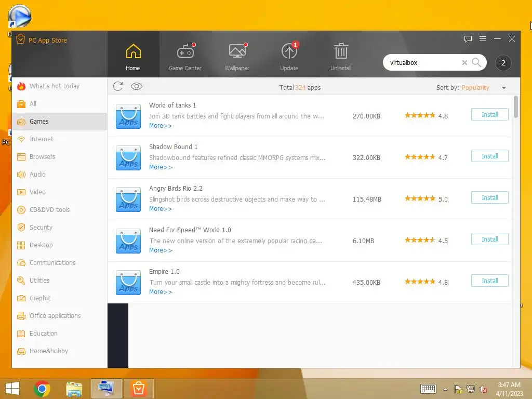
Task: Select the Education category
Action: 60,333
